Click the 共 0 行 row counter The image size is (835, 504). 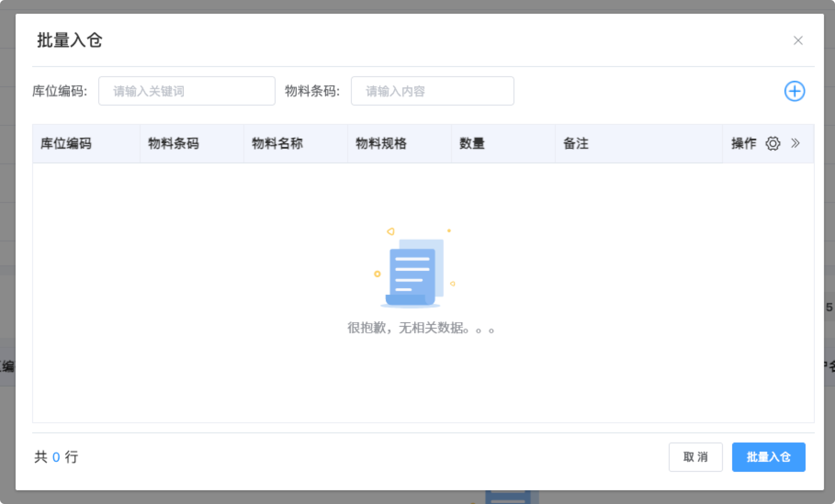[56, 457]
